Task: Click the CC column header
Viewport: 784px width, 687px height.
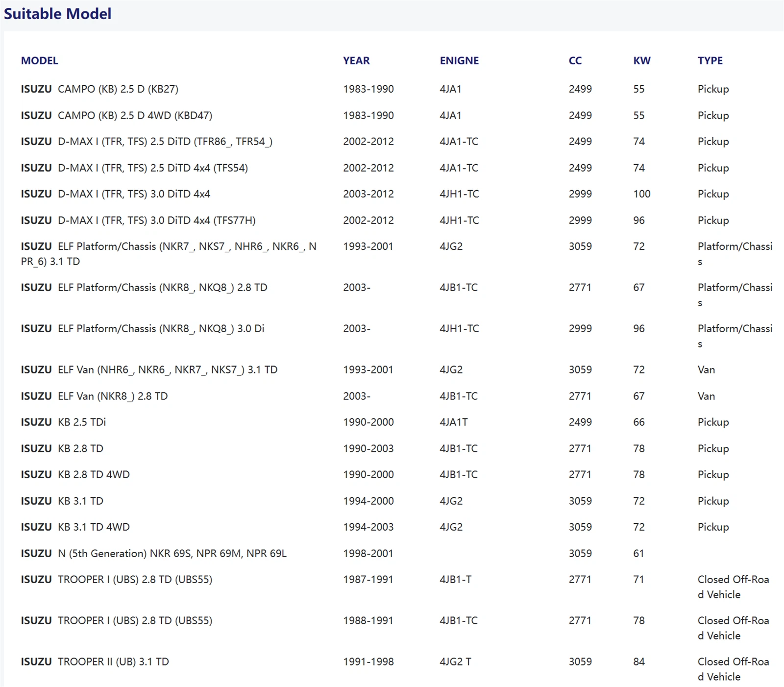Action: [575, 61]
